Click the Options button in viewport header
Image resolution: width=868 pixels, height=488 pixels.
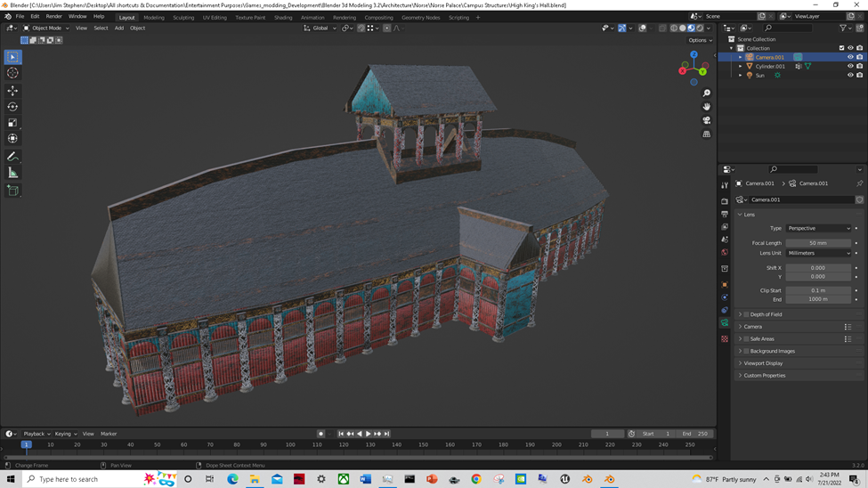point(699,40)
